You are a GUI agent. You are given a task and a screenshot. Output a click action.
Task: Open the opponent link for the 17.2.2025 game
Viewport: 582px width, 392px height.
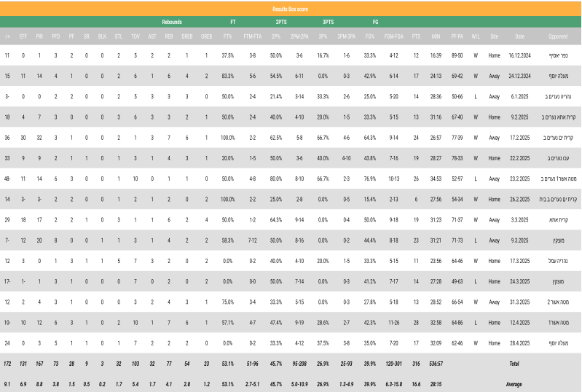pos(562,137)
